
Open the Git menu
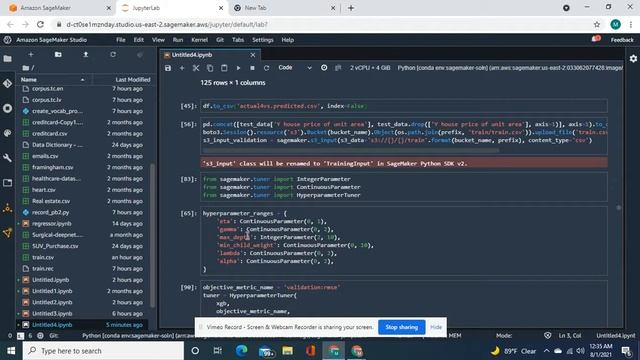tap(220, 40)
